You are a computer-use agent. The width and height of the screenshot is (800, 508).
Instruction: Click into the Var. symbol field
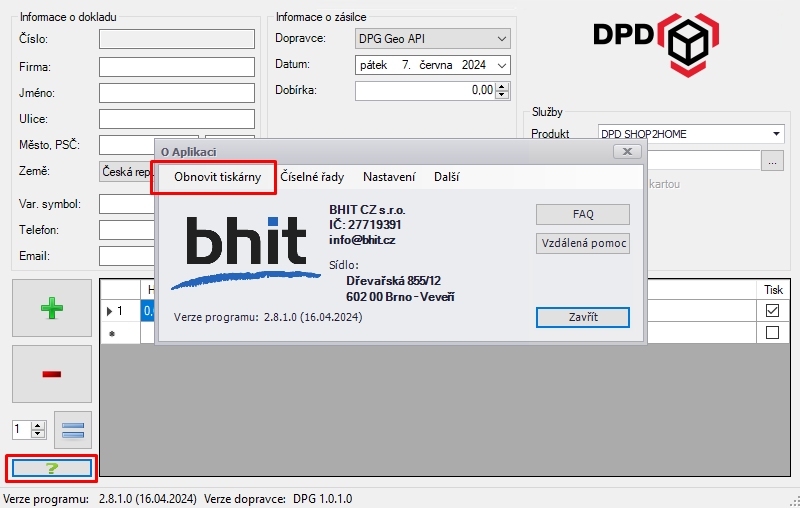[127, 204]
